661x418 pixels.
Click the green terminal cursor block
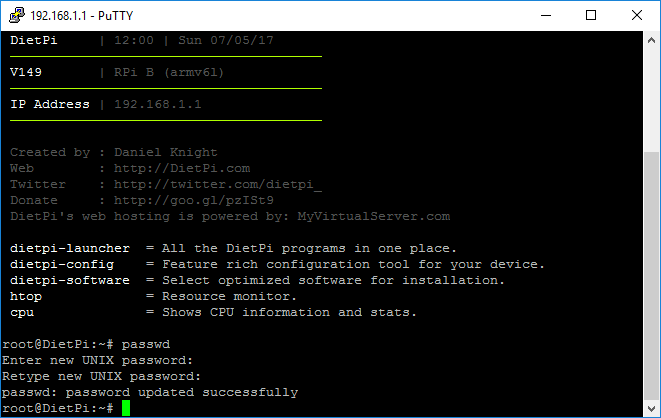pos(126,408)
